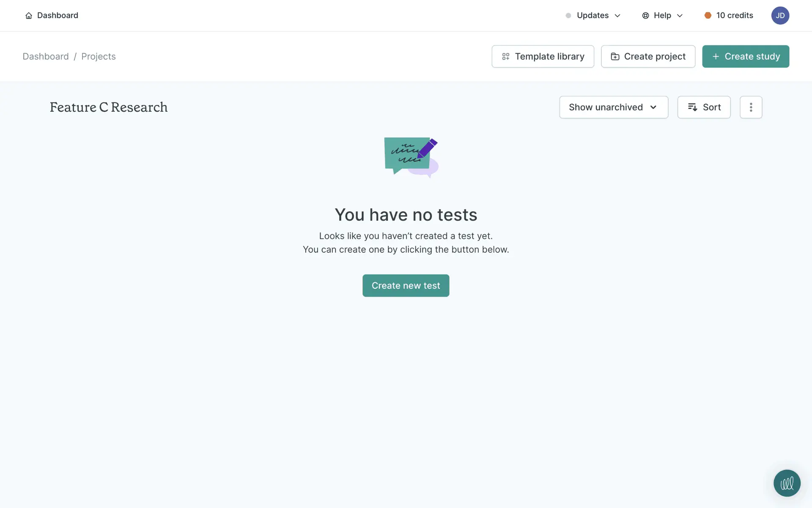The height and width of the screenshot is (508, 812).
Task: Open the Show unarchived dropdown
Action: [613, 107]
